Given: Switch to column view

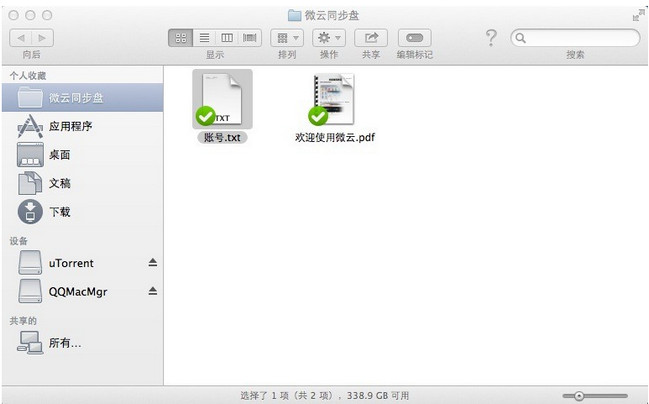Looking at the screenshot, I should point(227,38).
